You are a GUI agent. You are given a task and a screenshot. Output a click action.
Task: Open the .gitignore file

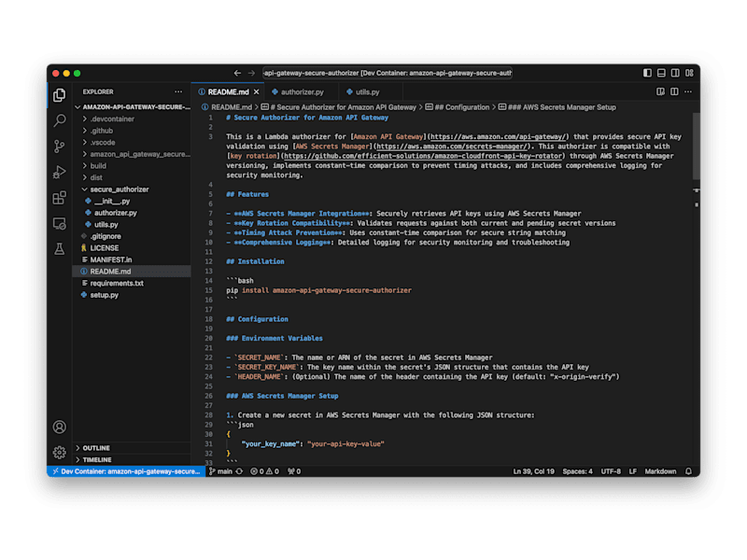click(x=133, y=236)
